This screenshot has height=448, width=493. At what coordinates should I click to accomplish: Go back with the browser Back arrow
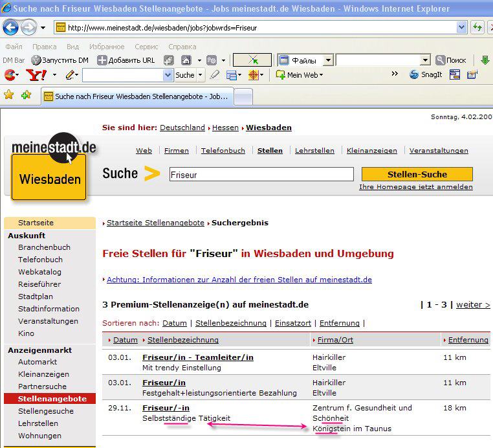pyautogui.click(x=11, y=27)
